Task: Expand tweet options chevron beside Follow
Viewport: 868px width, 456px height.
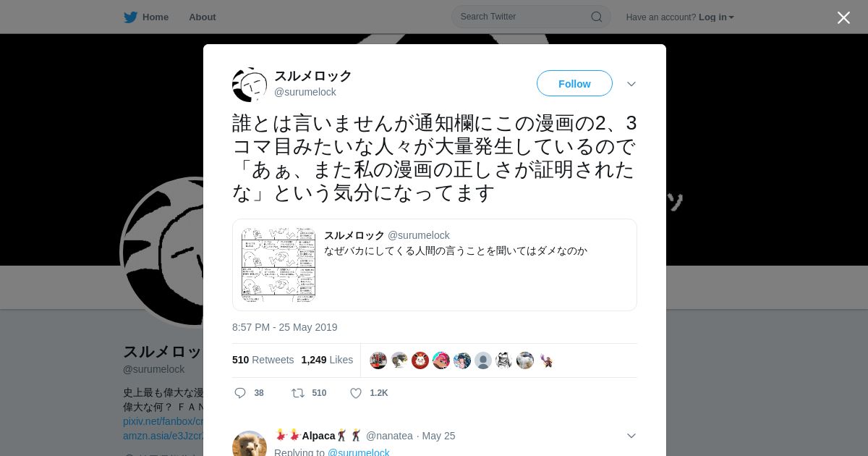Action: point(631,84)
